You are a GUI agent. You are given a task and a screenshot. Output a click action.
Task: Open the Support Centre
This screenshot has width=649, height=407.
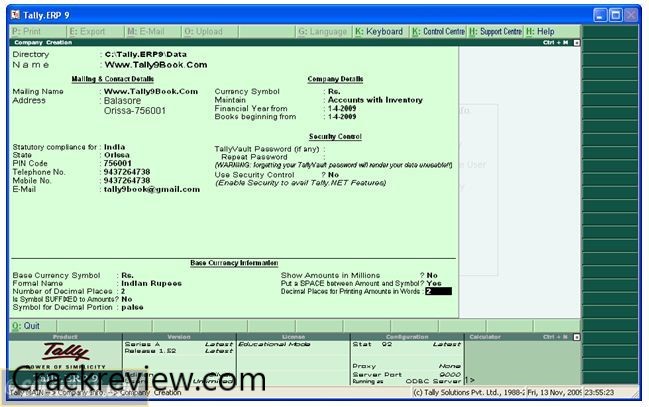[496, 32]
